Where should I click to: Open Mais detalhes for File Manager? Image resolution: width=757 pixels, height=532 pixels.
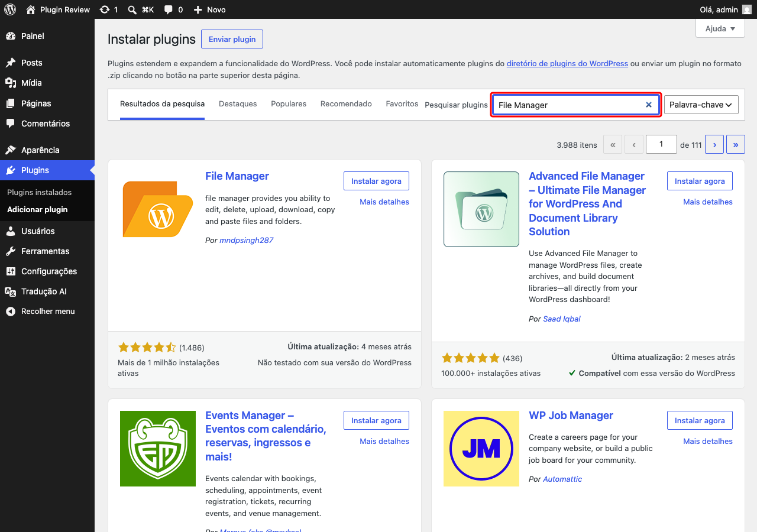384,202
